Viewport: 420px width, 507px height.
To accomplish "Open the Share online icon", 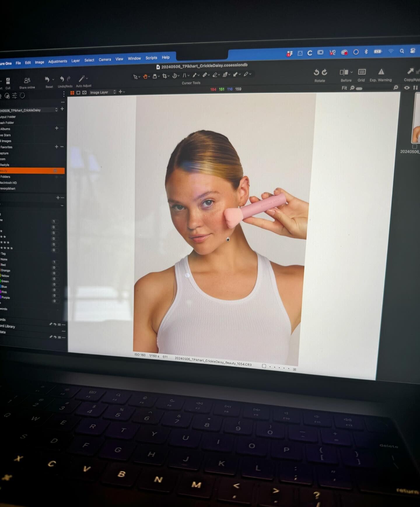I will [x=27, y=81].
